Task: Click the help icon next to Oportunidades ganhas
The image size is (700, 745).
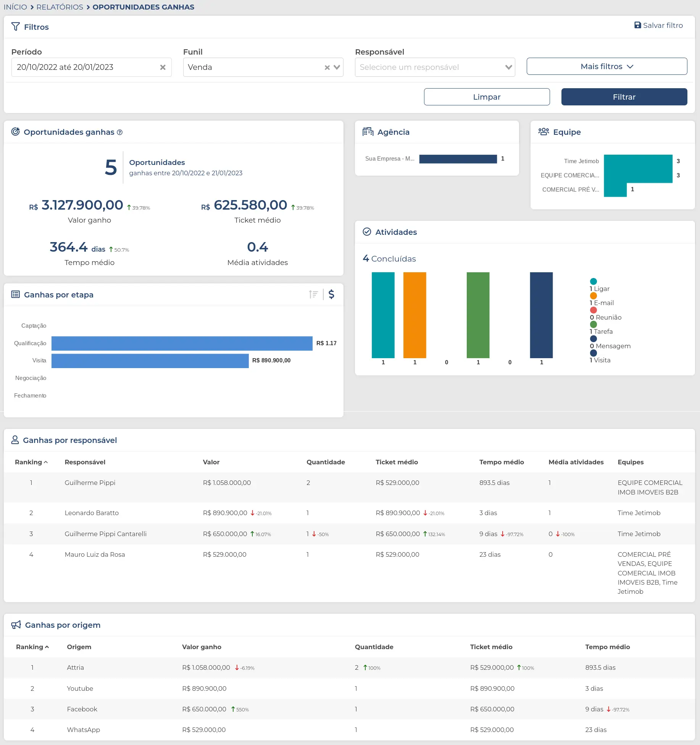Action: click(119, 133)
